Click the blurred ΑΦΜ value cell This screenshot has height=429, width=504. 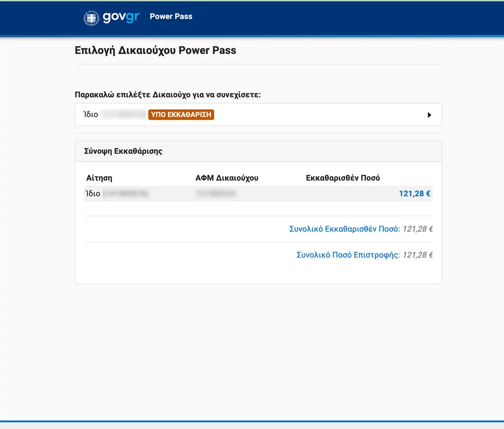[216, 194]
